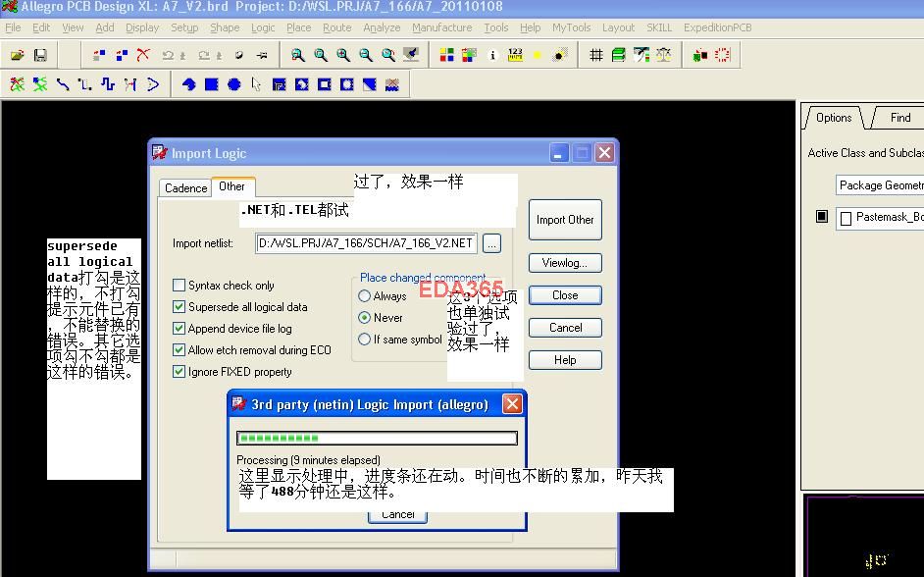Open the Package Geometry class dropdown

[880, 185]
